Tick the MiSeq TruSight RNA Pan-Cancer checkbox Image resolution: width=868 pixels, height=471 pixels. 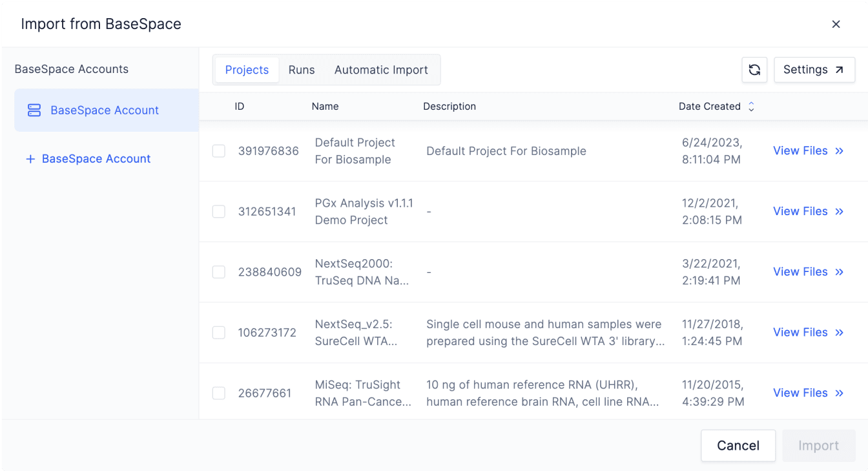click(219, 393)
